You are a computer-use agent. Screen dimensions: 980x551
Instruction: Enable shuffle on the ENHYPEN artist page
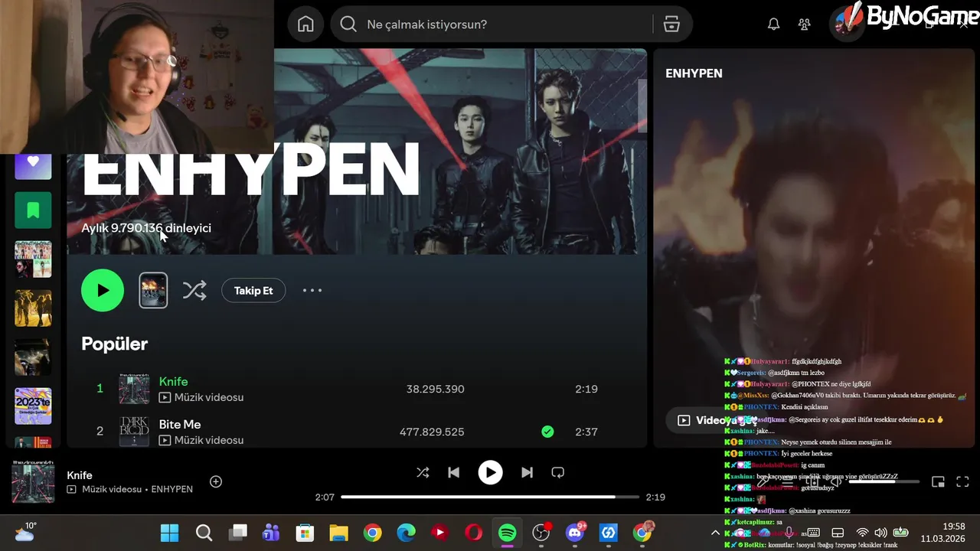194,290
